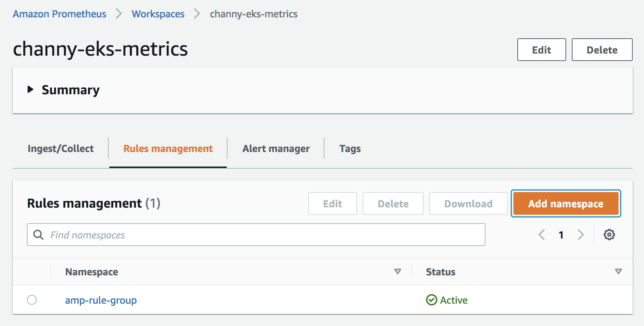This screenshot has width=644, height=326.
Task: Switch to Ingest/Collect tab
Action: click(61, 148)
